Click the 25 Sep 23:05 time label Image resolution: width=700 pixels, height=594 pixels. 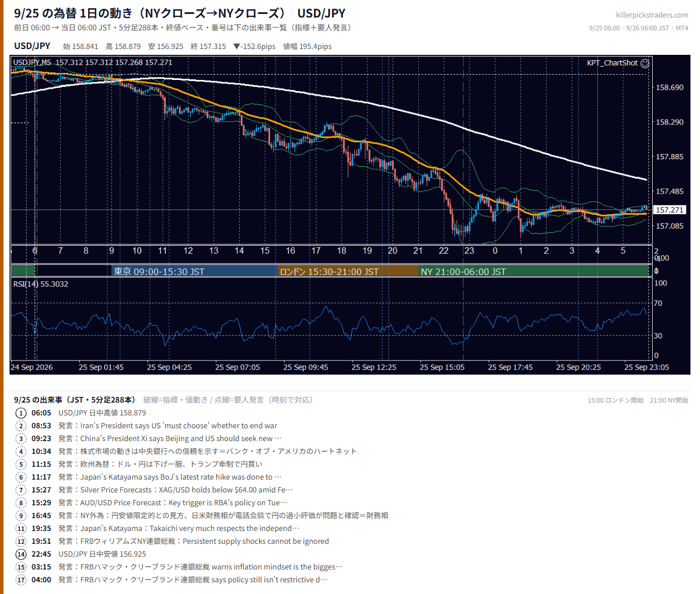(x=647, y=368)
